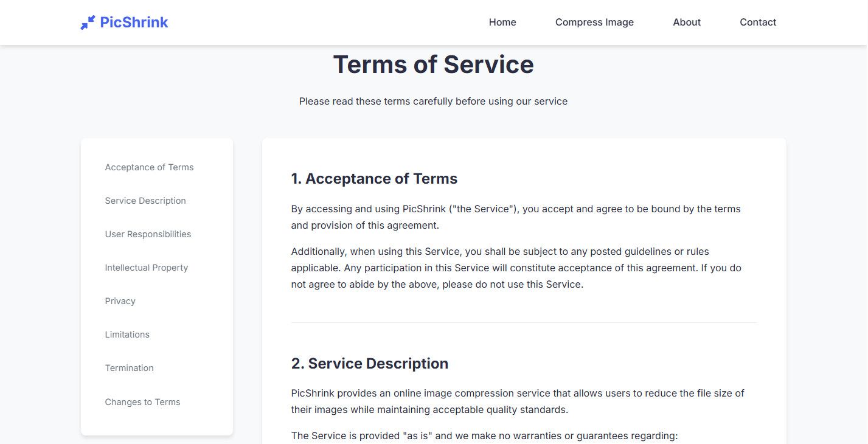This screenshot has height=444, width=868.
Task: Click the '1. Acceptance of Terms' heading
Action: point(374,179)
